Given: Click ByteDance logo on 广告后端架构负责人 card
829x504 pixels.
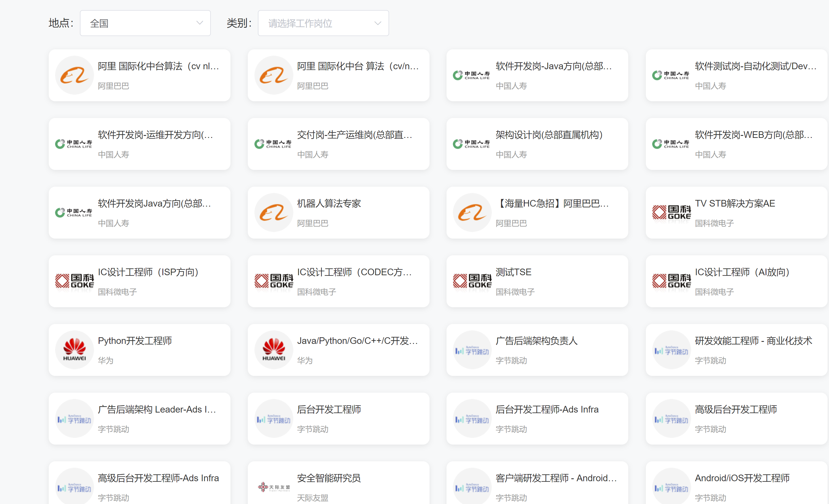Looking at the screenshot, I should pyautogui.click(x=472, y=350).
